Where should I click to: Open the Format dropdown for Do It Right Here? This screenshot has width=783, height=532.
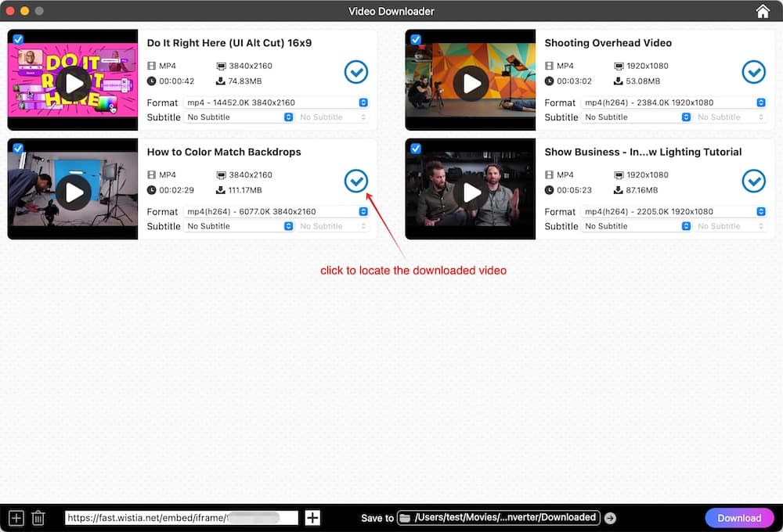363,102
